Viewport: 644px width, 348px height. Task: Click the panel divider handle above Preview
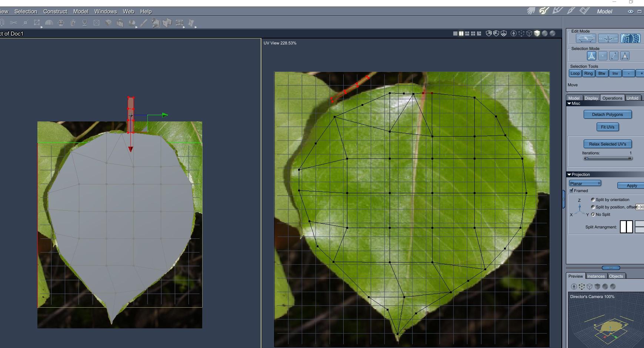coord(611,268)
